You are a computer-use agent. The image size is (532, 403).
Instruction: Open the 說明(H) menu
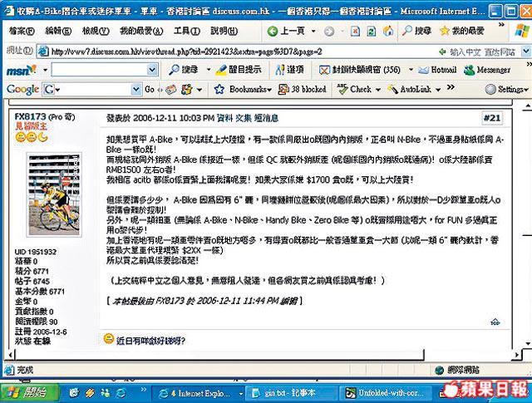[x=224, y=32]
